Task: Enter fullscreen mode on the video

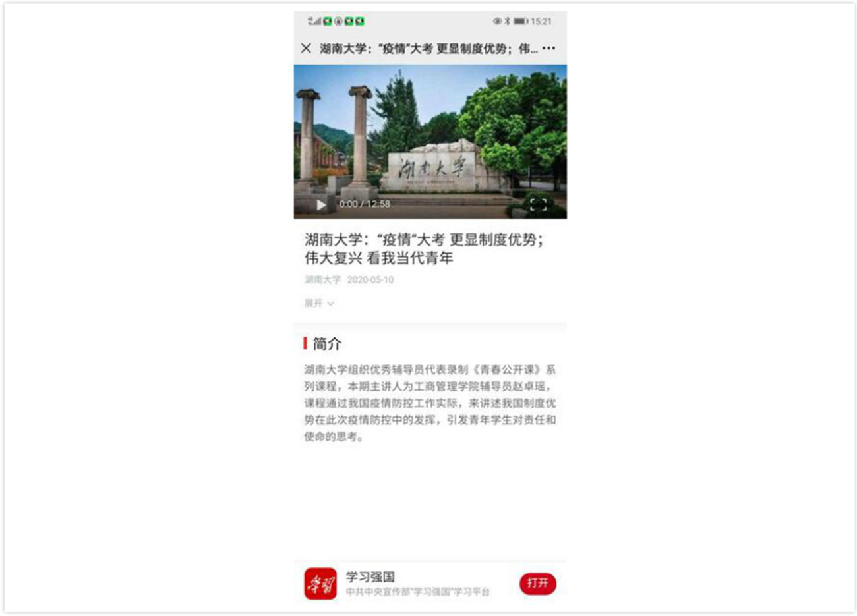Action: click(538, 204)
